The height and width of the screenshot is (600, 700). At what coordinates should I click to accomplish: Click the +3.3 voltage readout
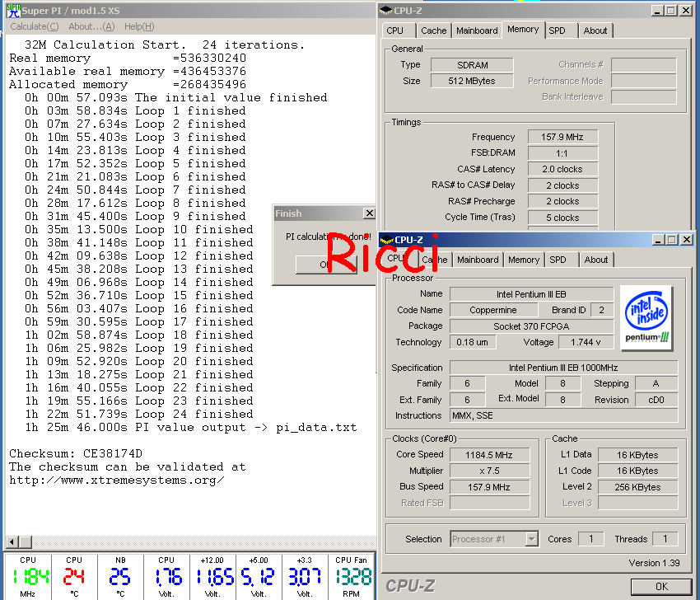pyautogui.click(x=305, y=577)
